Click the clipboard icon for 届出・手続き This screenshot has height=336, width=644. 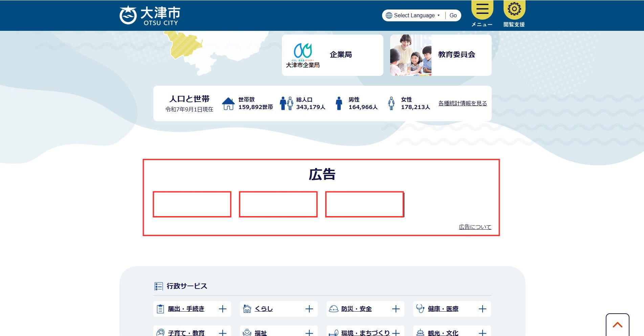point(160,309)
